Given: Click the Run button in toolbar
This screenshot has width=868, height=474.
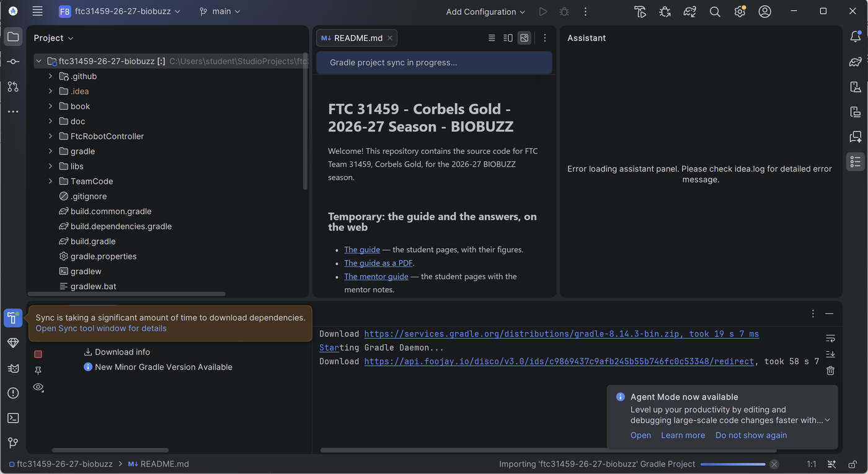Looking at the screenshot, I should point(543,12).
